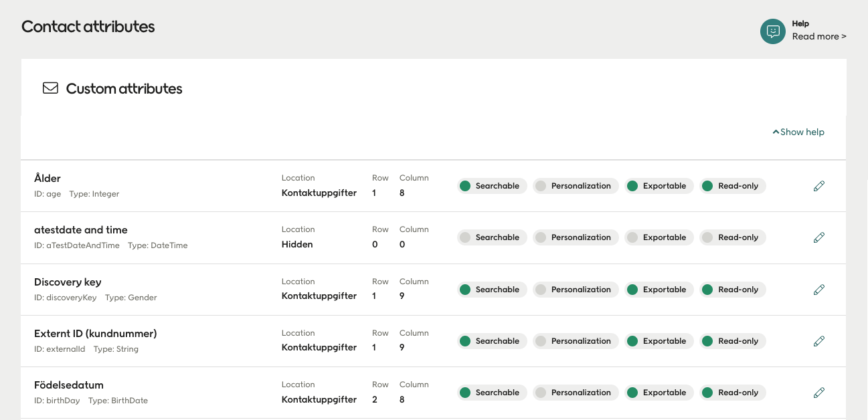Edit the Discovery key attribute
The height and width of the screenshot is (420, 868).
click(818, 290)
